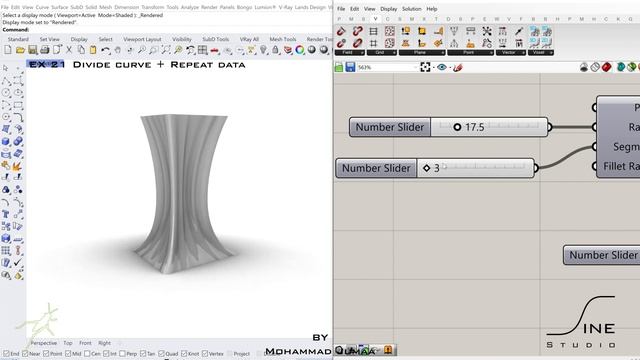640x360 pixels.
Task: Open the Rhino Curve menu
Action: tap(42, 7)
